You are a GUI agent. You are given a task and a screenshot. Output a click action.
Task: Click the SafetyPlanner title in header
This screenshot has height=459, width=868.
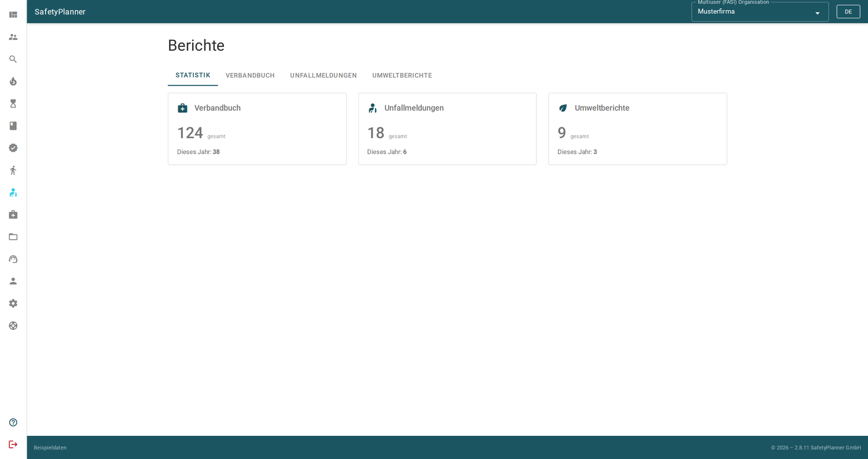60,12
